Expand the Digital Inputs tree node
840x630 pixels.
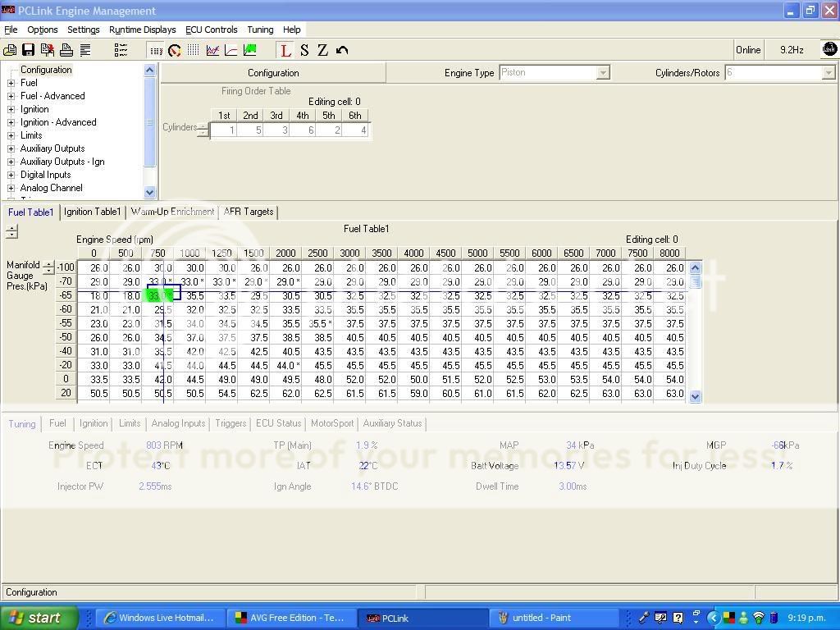coord(11,176)
